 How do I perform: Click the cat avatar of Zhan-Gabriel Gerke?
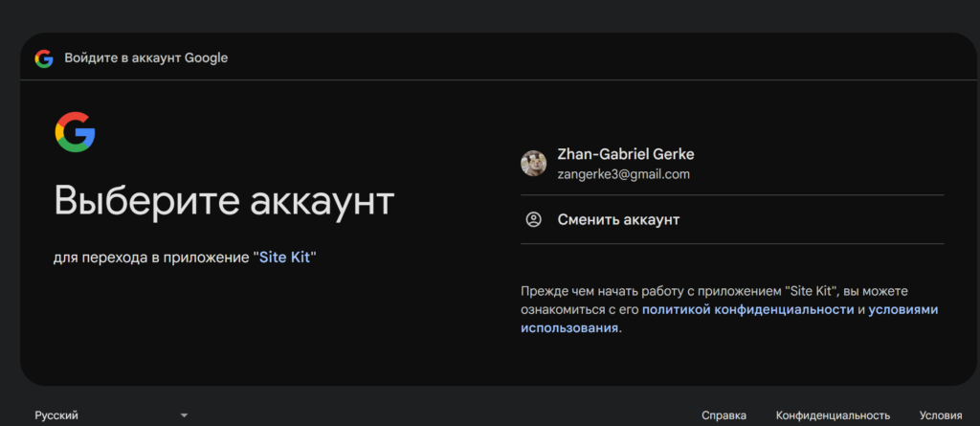[x=534, y=164]
